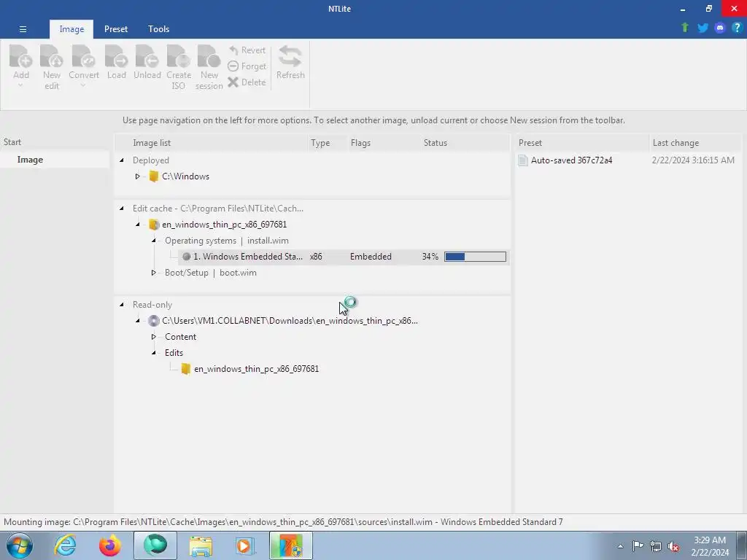
Task: Collapse the Deployed group
Action: point(122,160)
